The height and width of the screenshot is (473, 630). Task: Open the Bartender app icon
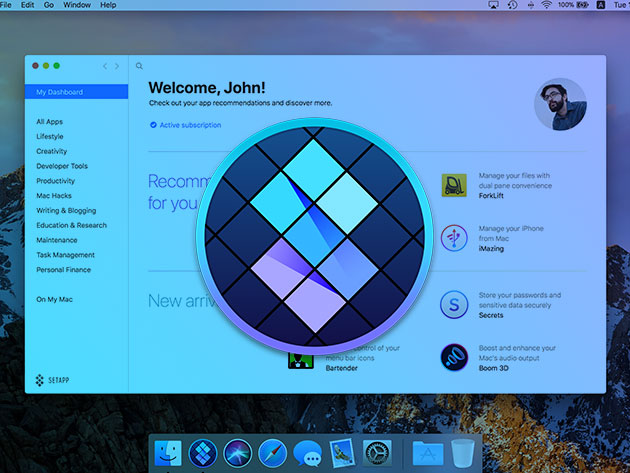coord(301,362)
